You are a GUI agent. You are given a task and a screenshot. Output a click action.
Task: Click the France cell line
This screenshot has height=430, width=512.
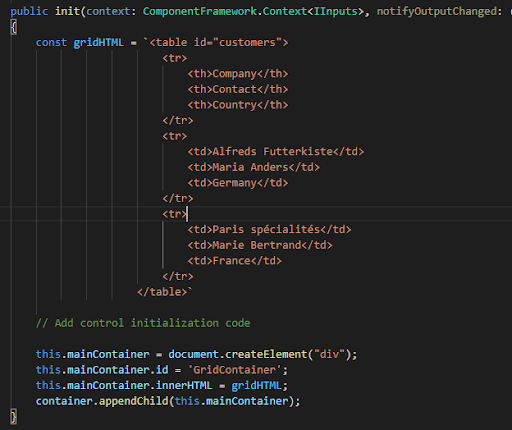[235, 261]
